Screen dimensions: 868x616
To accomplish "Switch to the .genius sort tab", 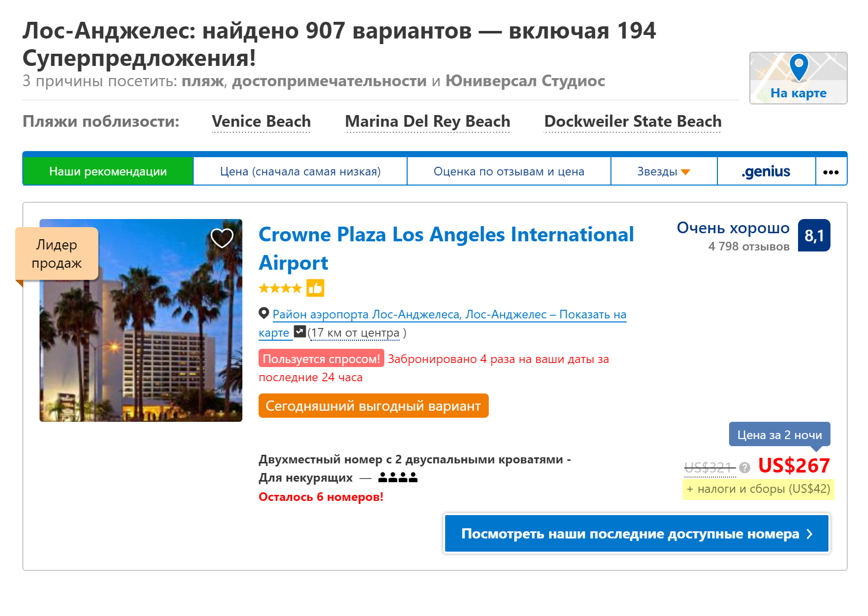I will [766, 172].
